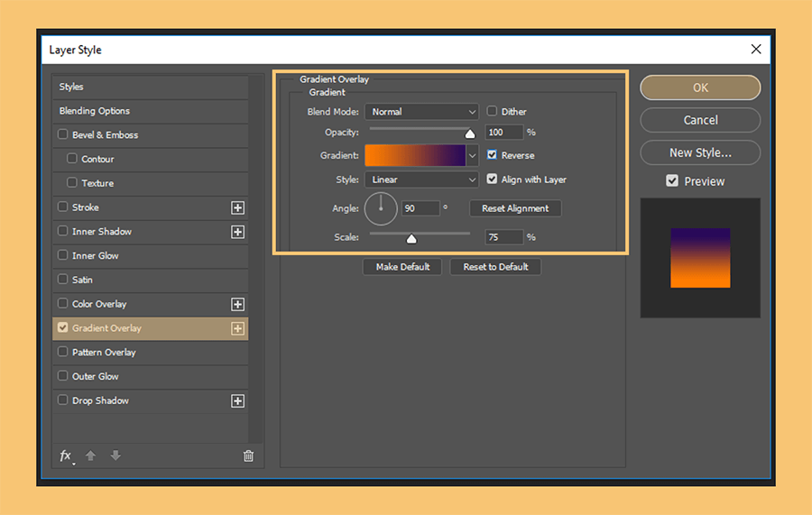Move effect down with the down arrow
The image size is (812, 515).
coord(115,455)
